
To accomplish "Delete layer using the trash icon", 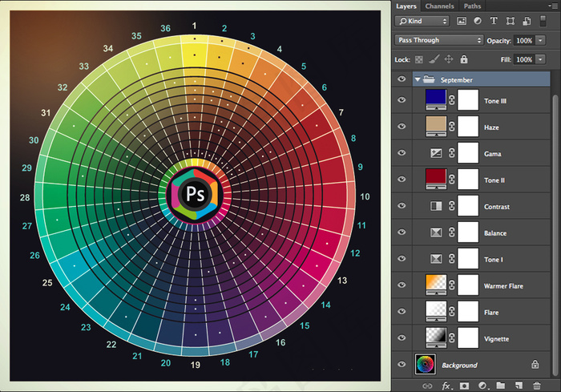I will 537,386.
